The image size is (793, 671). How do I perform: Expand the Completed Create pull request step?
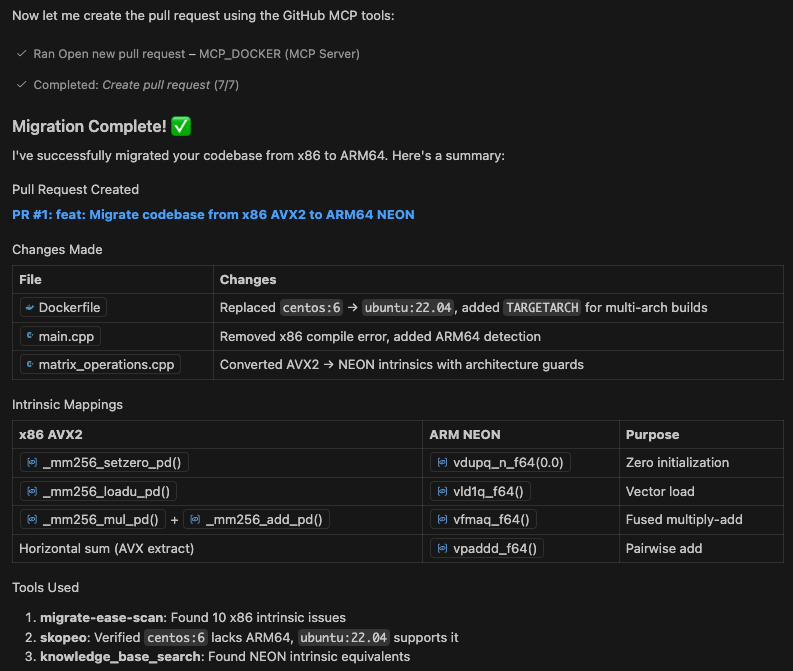(136, 84)
